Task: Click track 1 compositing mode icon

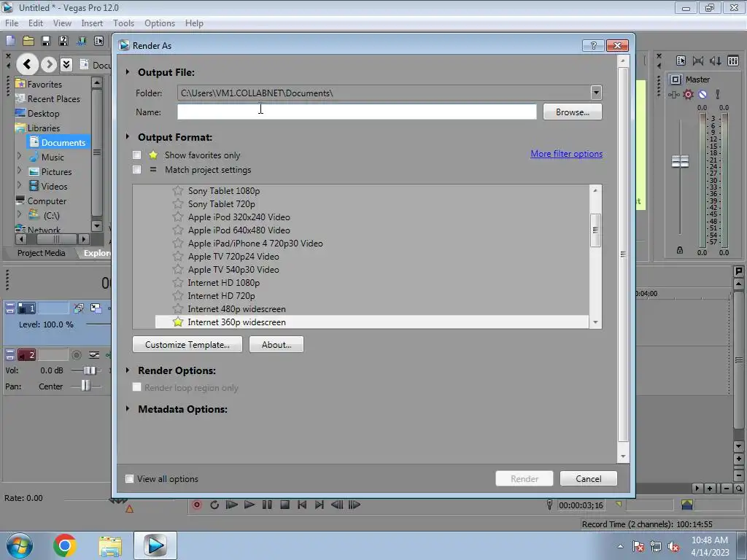Action: 96,308
